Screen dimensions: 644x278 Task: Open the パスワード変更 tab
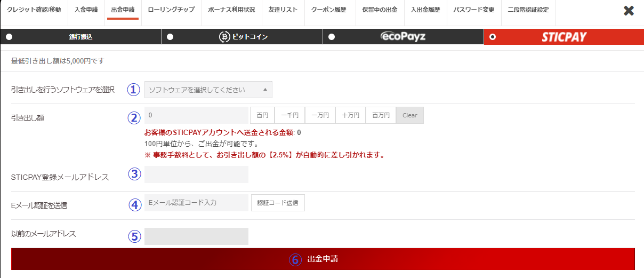coord(474,10)
